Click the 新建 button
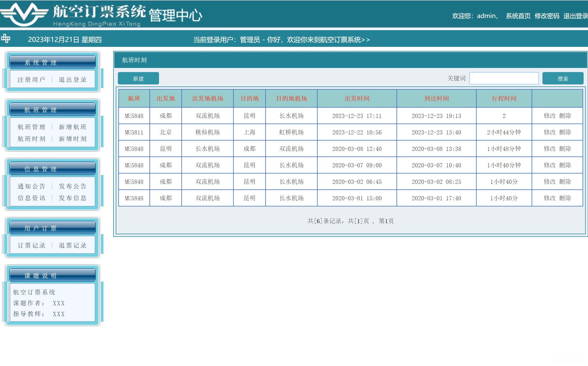The height and width of the screenshot is (366, 588). click(x=138, y=78)
